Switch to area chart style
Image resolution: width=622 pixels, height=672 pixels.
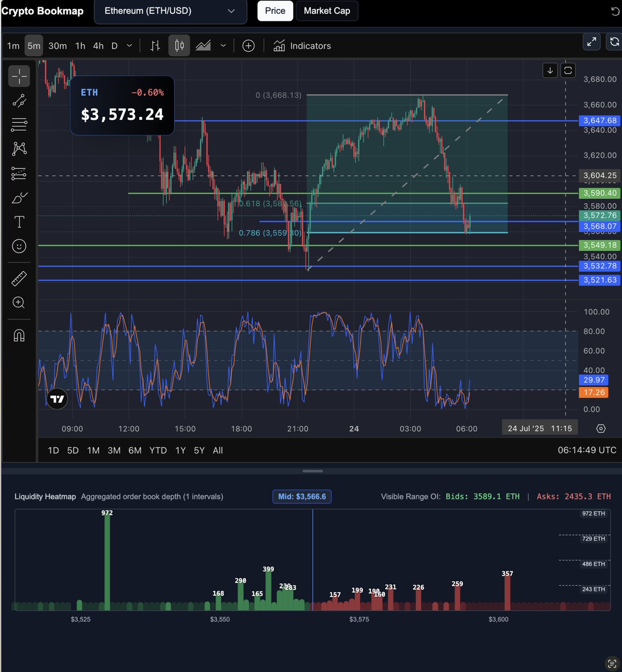tap(203, 46)
